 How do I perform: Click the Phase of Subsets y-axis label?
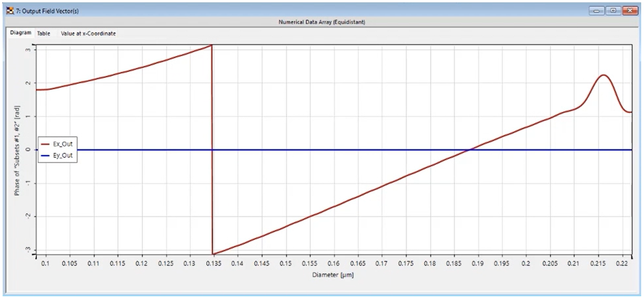pos(17,150)
